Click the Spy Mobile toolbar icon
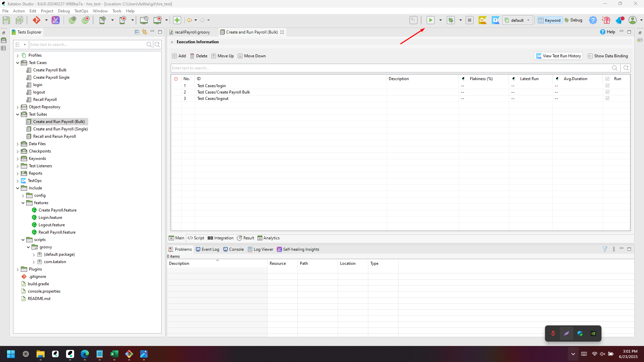 pyautogui.click(x=103, y=20)
